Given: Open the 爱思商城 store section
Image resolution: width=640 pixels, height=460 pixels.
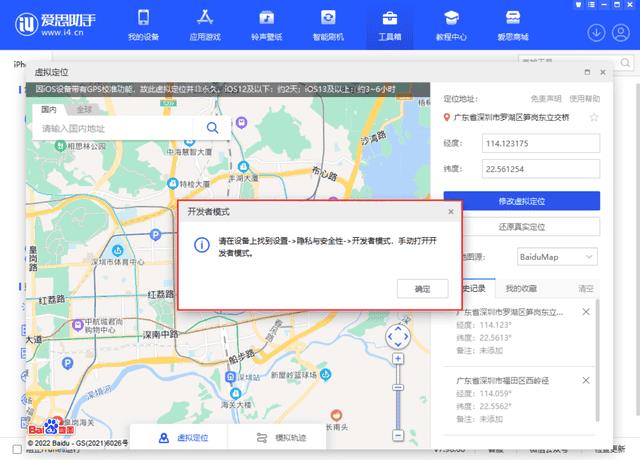Looking at the screenshot, I should click(x=513, y=25).
